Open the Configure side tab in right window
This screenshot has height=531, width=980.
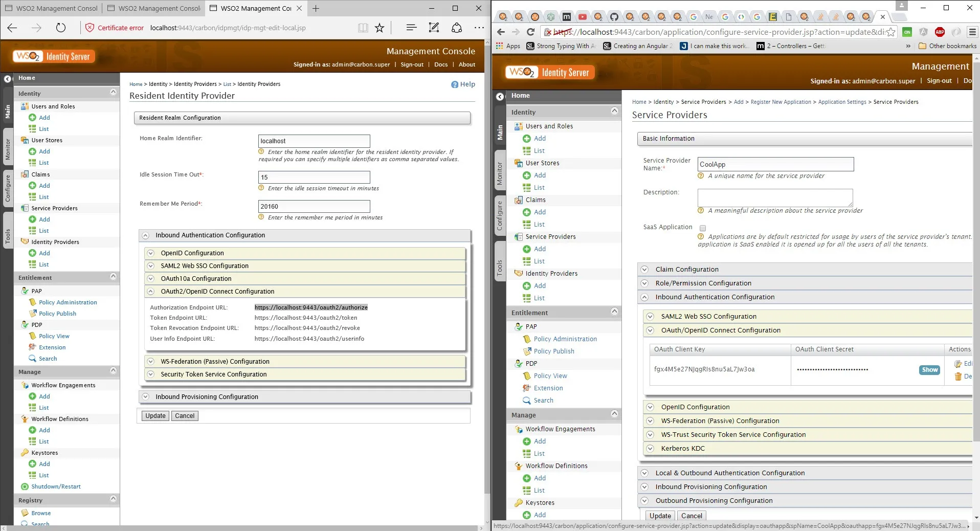[x=500, y=215]
